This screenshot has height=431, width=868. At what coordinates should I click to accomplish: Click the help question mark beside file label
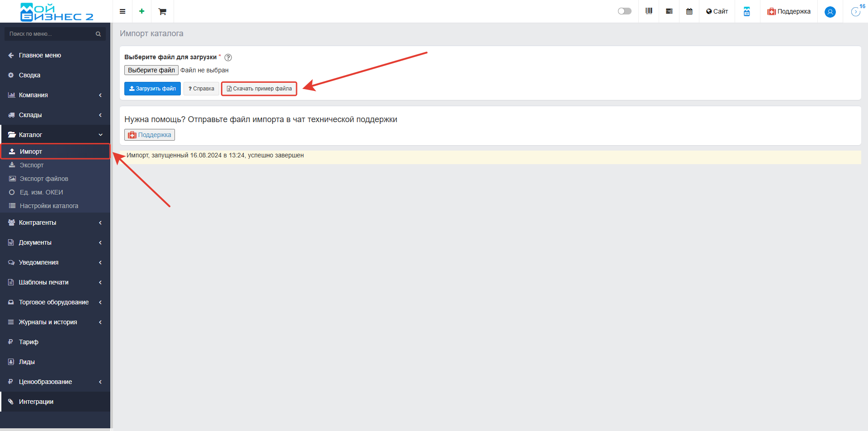point(228,57)
